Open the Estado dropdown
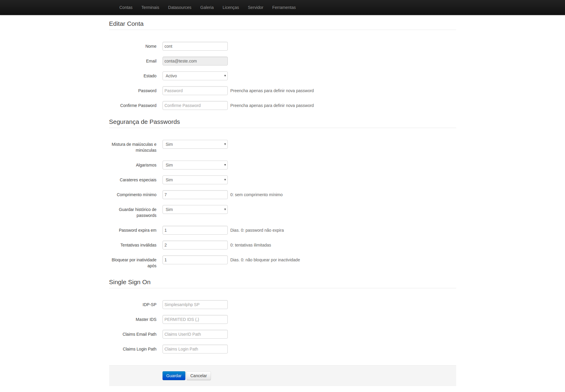 195,76
